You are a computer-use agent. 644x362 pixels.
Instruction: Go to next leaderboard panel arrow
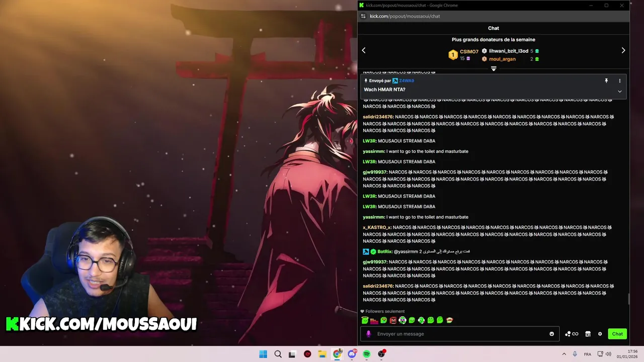coord(623,50)
